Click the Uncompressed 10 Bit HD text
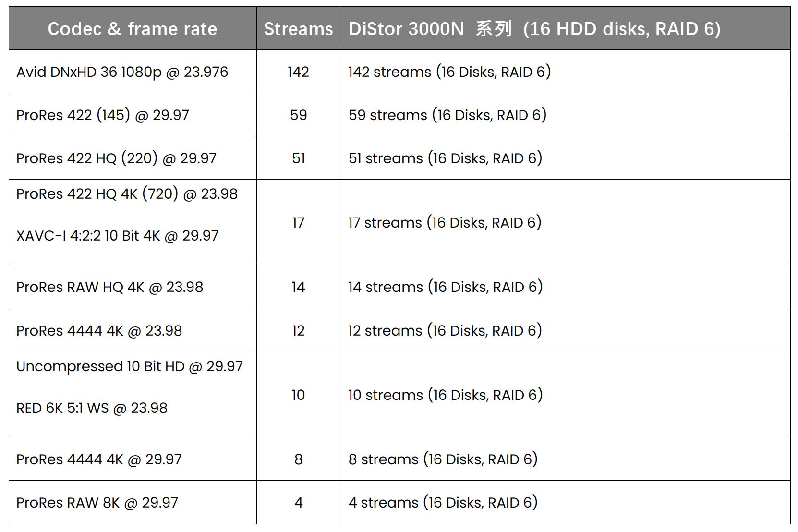 click(130, 366)
